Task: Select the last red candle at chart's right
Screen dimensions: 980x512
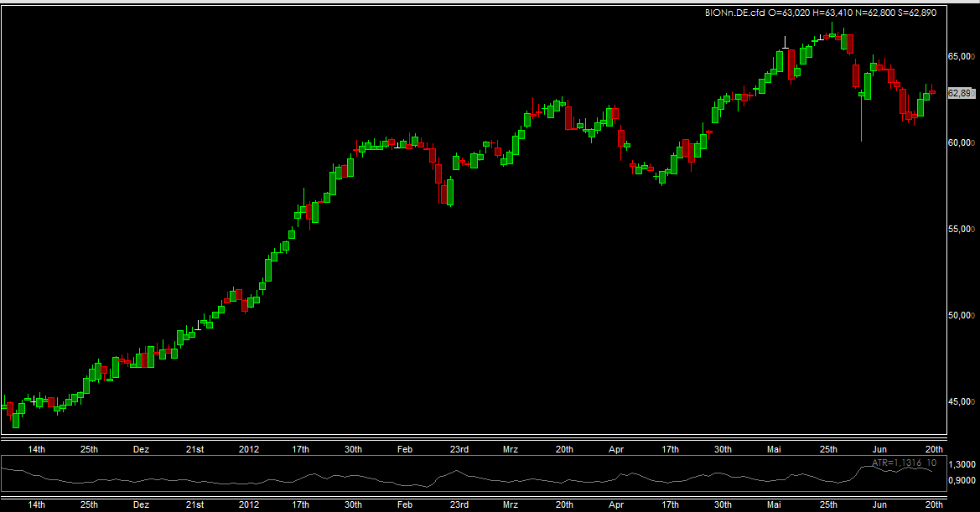Action: (x=932, y=91)
